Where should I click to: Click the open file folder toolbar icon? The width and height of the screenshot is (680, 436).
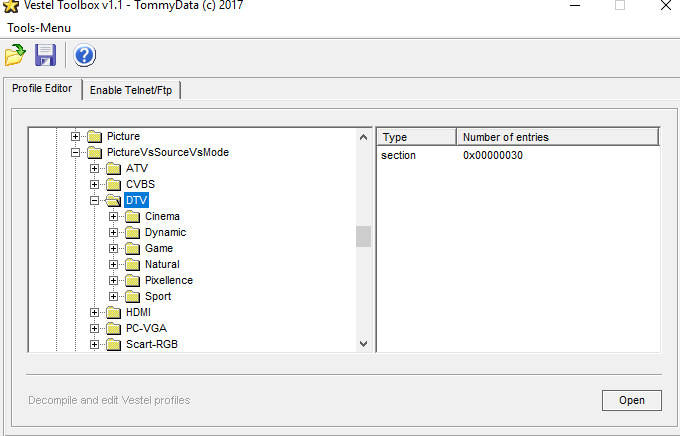[x=15, y=55]
